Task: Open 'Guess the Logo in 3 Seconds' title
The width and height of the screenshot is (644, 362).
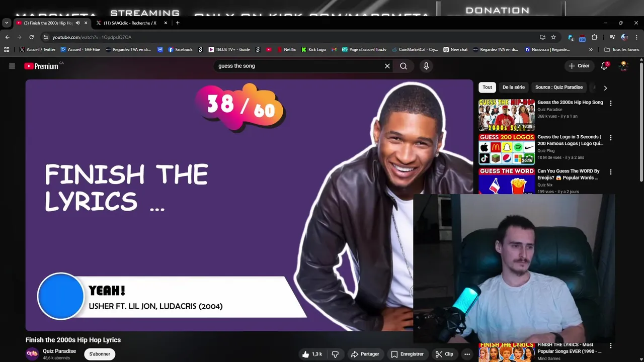Action: (570, 140)
